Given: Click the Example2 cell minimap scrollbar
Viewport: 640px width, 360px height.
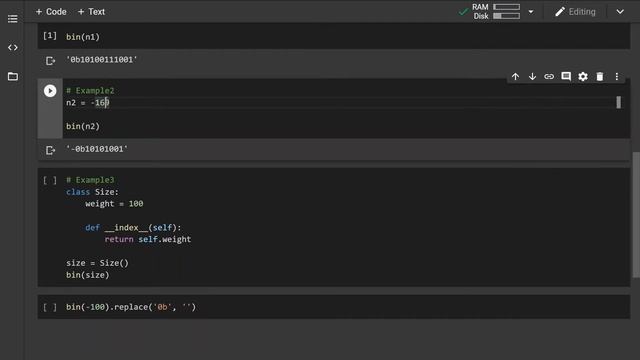Looking at the screenshot, I should click(x=618, y=102).
